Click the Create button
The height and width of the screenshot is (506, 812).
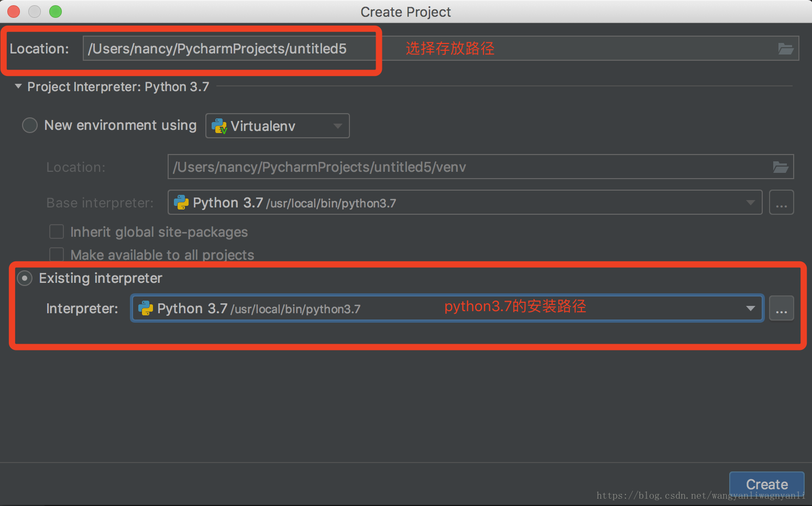coord(767,484)
